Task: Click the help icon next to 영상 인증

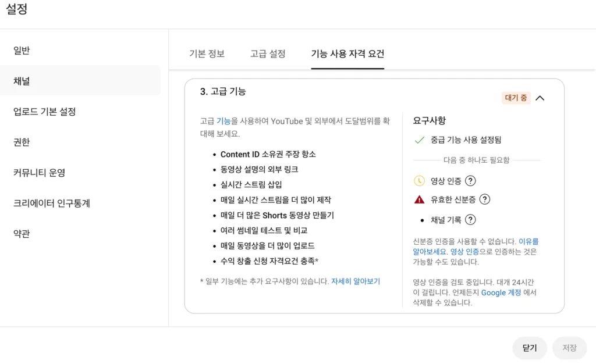Action: [471, 181]
